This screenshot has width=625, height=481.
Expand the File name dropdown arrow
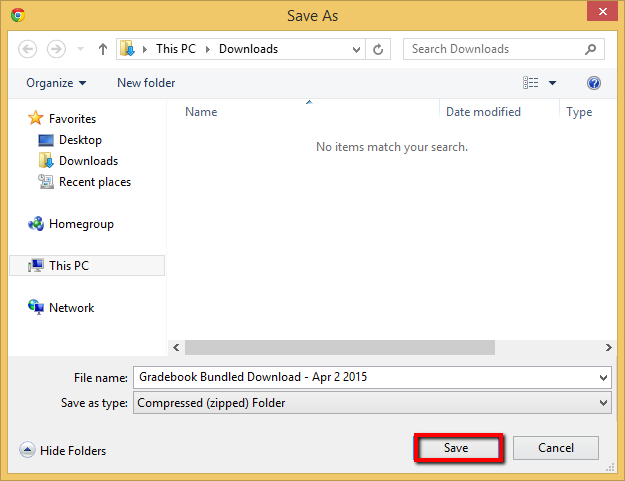click(603, 377)
